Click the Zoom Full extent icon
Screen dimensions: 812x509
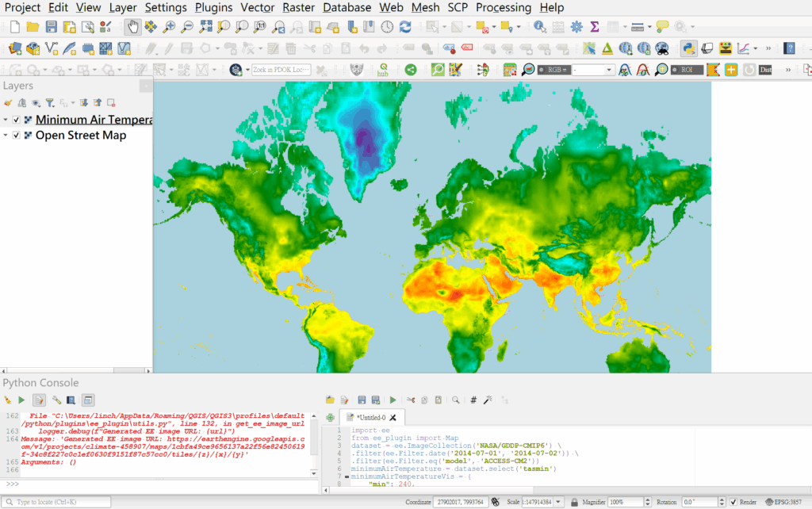click(x=206, y=27)
